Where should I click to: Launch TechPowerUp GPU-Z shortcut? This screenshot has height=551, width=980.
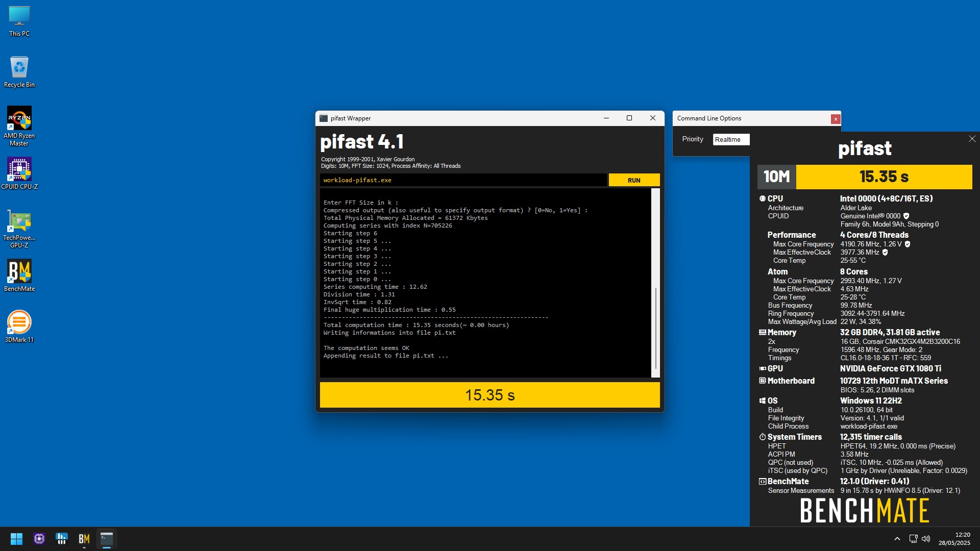tap(19, 229)
